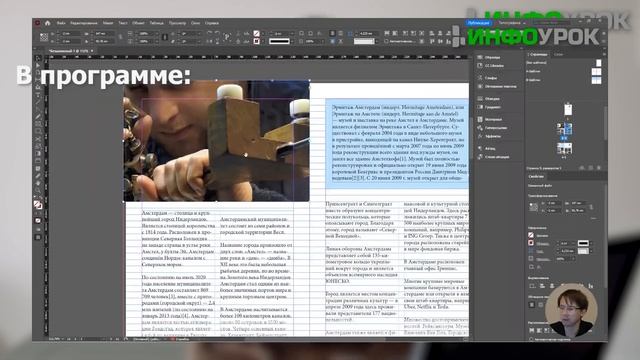
Task: Select the A-Шаблон master spread thumbnail
Action: click(x=596, y=71)
